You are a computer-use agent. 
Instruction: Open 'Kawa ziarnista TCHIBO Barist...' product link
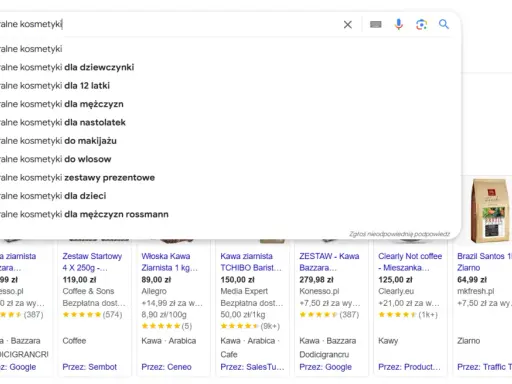coord(251,262)
